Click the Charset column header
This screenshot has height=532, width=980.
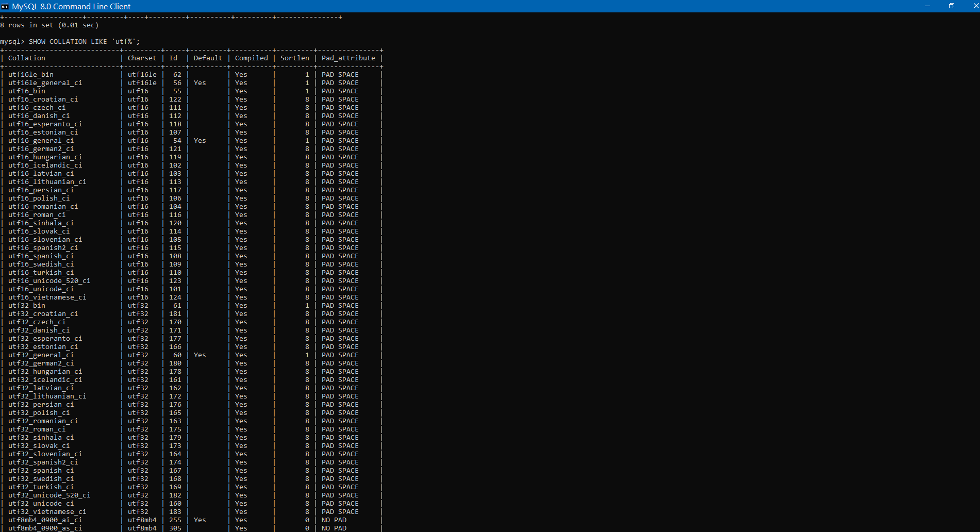142,58
